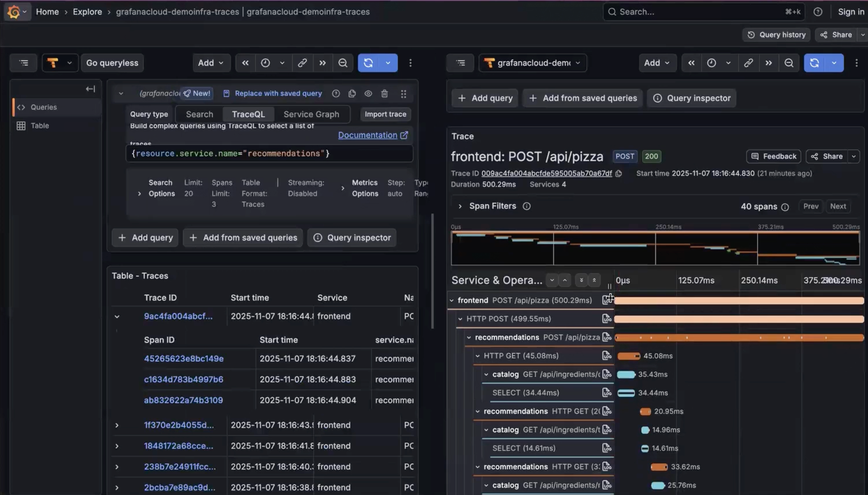Image resolution: width=868 pixels, height=495 pixels.
Task: Click the trash icon to delete query
Action: [384, 94]
